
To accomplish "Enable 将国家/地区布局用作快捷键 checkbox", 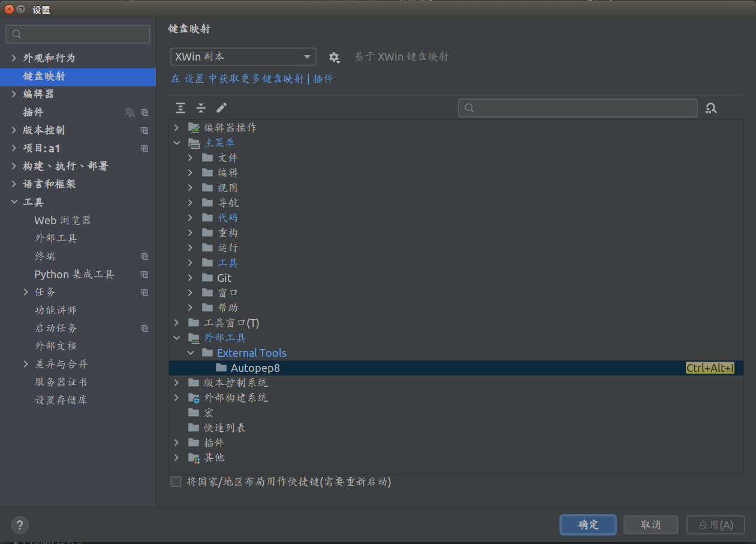I will pos(176,482).
